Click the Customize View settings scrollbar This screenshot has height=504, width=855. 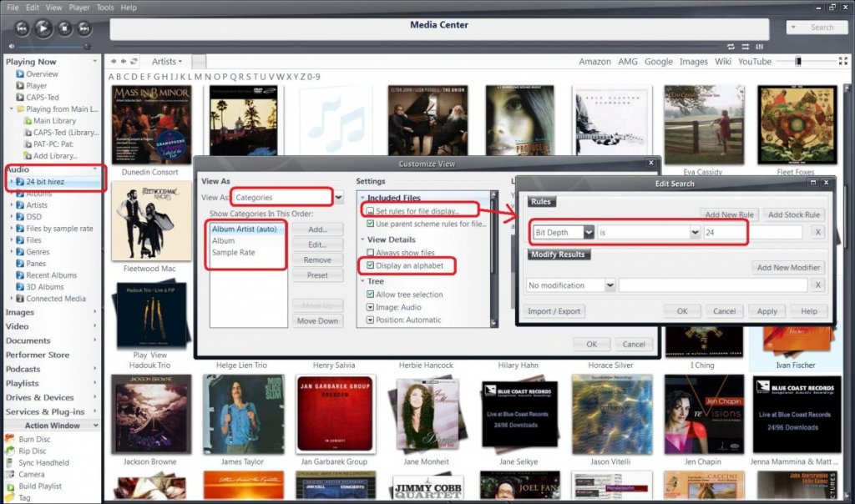pyautogui.click(x=494, y=259)
